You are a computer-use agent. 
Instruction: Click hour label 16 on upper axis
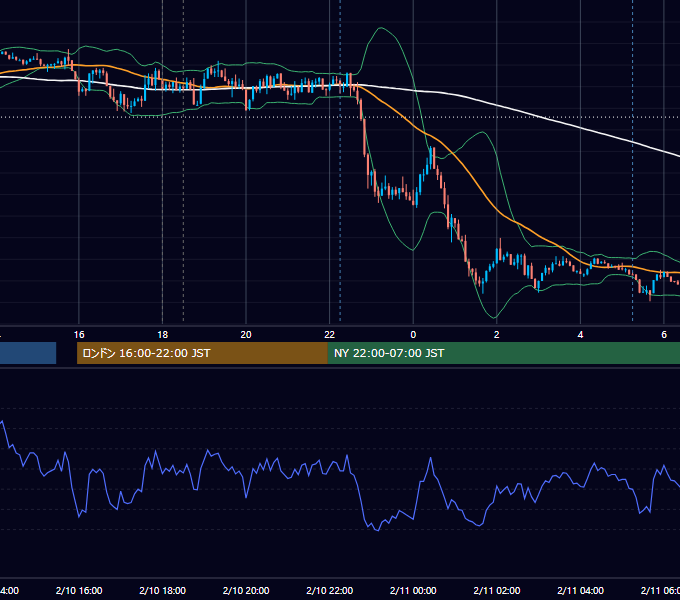[x=79, y=335]
